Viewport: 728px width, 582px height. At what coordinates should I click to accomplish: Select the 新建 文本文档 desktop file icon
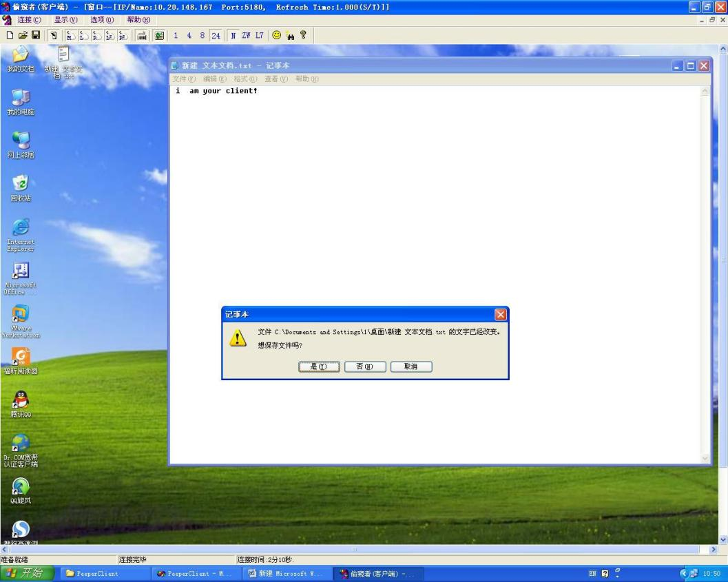[x=63, y=63]
